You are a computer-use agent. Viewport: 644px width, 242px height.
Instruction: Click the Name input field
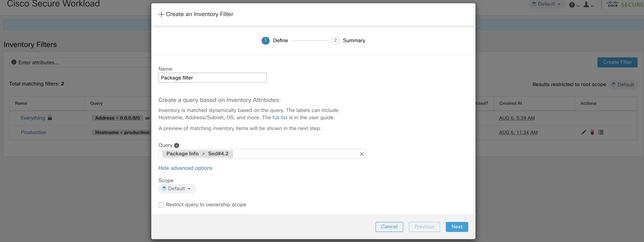click(212, 78)
